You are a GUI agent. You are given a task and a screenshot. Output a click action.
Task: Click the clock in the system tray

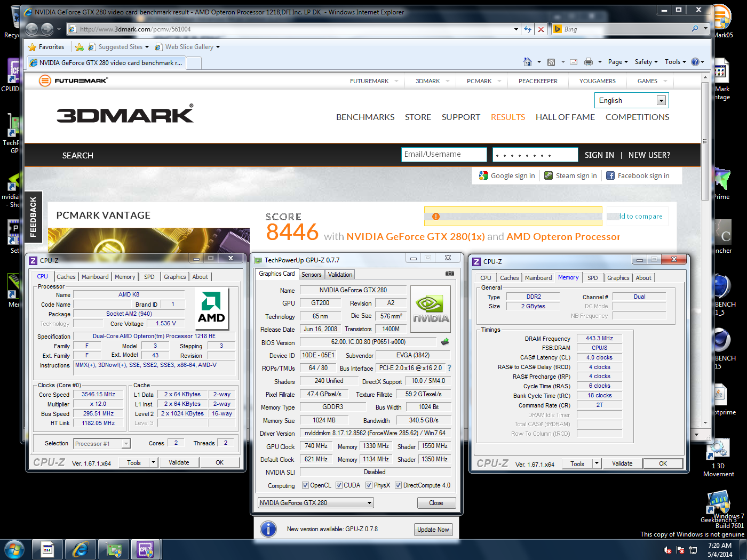point(720,550)
